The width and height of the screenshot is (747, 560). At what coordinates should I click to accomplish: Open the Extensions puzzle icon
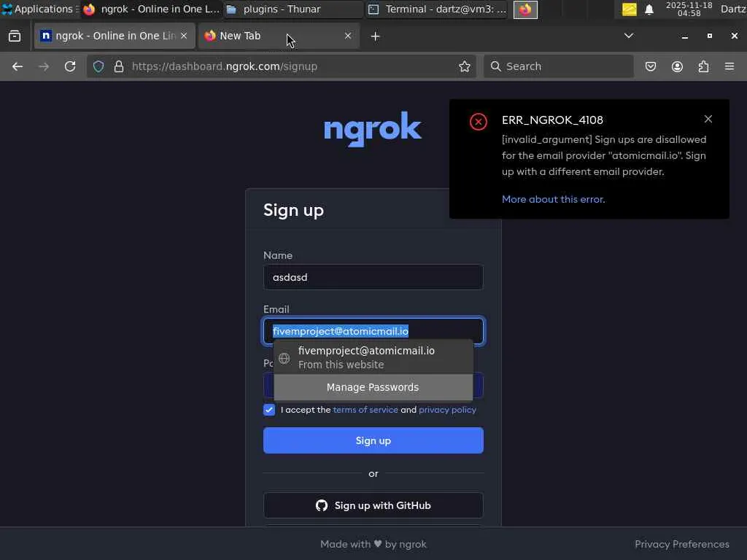[703, 66]
